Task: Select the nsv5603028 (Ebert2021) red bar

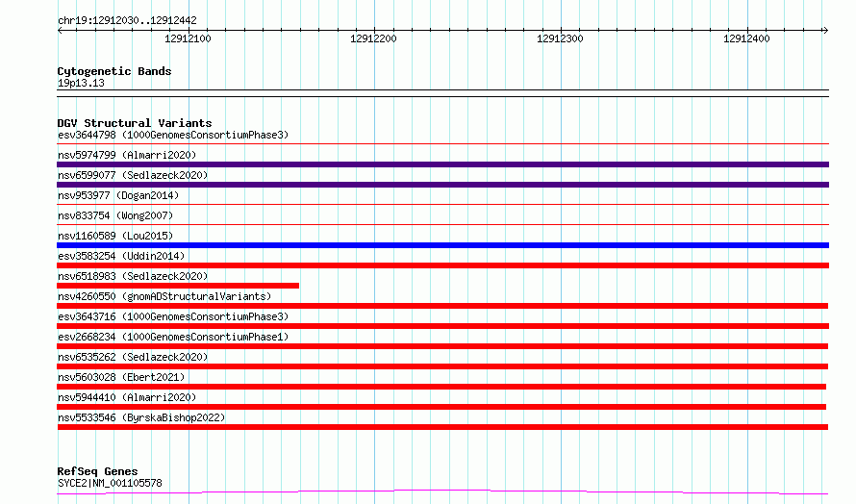Action: click(441, 387)
